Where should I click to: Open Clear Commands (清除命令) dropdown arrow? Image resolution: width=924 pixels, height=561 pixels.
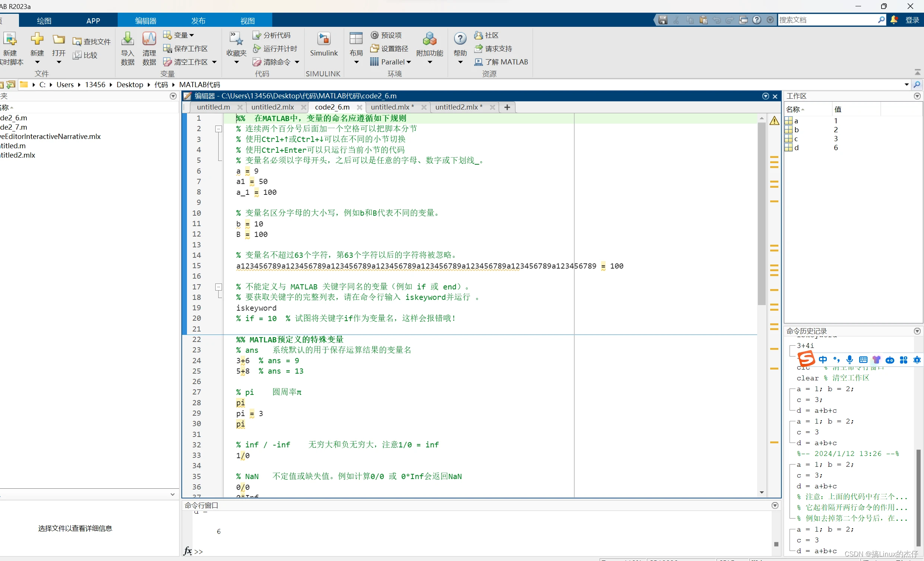click(x=297, y=62)
